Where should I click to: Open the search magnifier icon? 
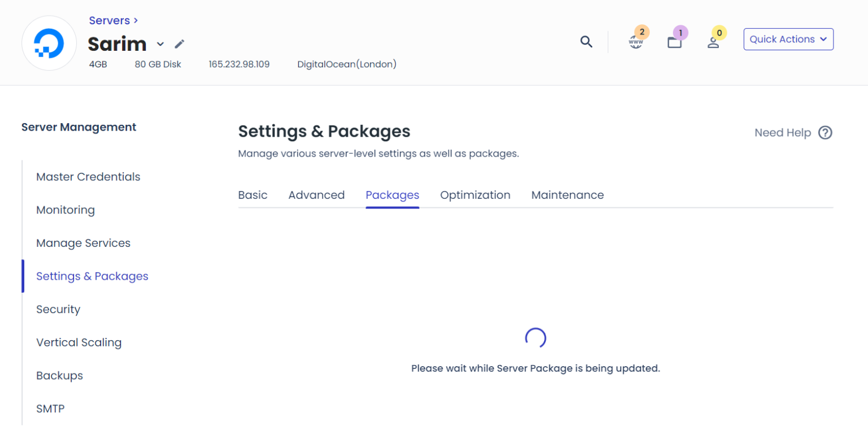(587, 41)
